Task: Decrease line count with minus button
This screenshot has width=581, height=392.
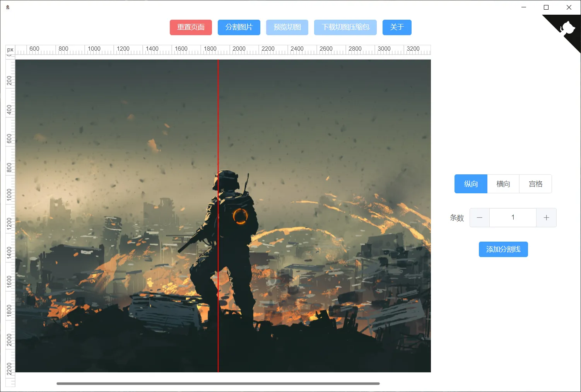Action: click(x=480, y=218)
